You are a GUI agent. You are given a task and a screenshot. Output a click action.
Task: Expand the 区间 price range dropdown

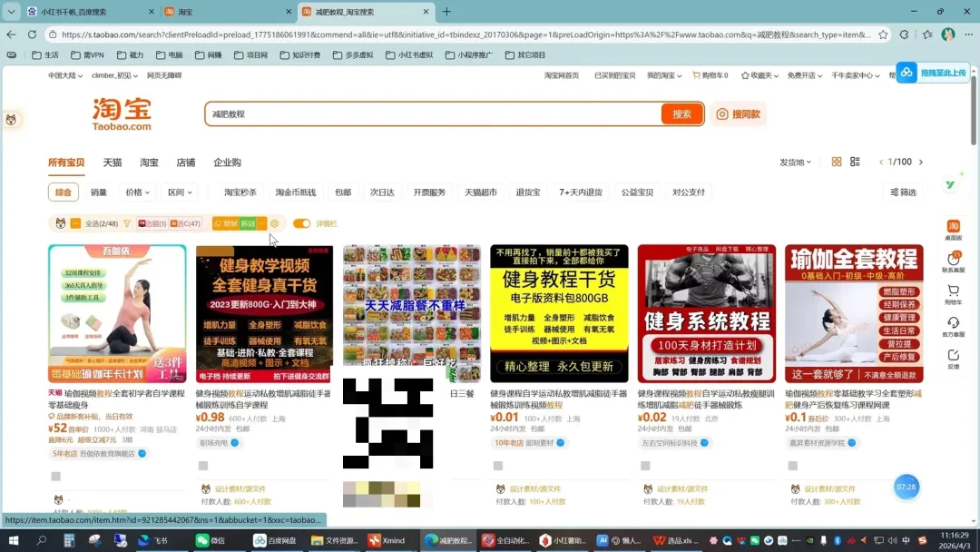point(180,192)
